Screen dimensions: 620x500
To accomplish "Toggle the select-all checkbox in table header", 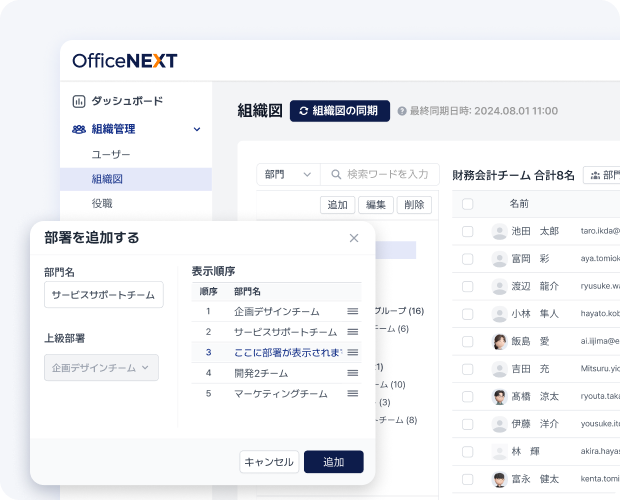I will [467, 203].
